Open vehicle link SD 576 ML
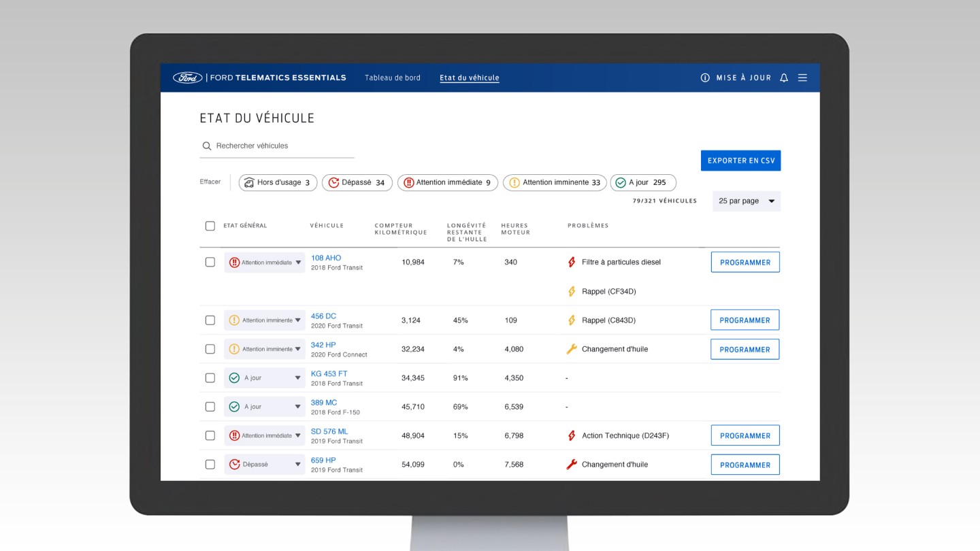Image resolution: width=980 pixels, height=551 pixels. pyautogui.click(x=329, y=431)
